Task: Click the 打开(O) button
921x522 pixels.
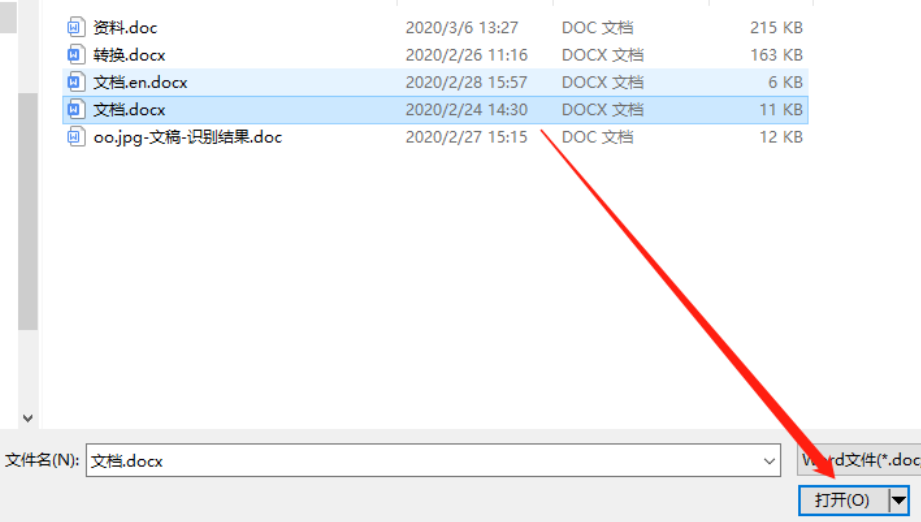Action: 842,500
